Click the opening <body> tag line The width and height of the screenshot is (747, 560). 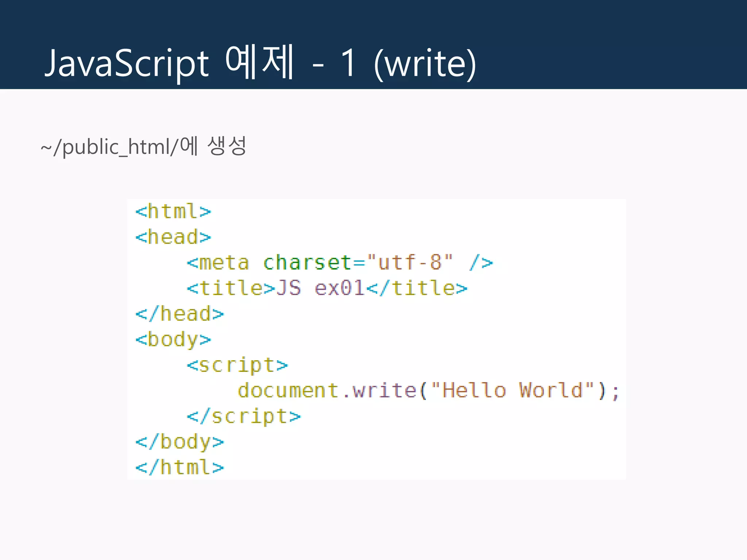[x=173, y=340]
